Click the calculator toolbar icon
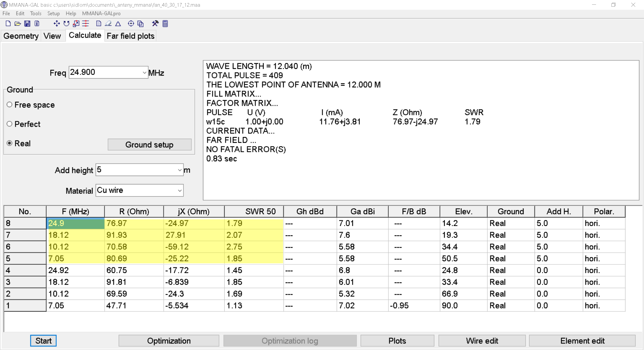 tap(165, 24)
